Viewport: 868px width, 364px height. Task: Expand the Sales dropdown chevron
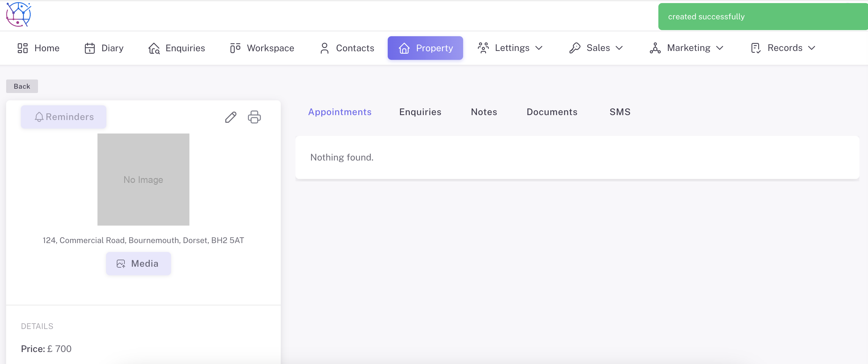[619, 48]
